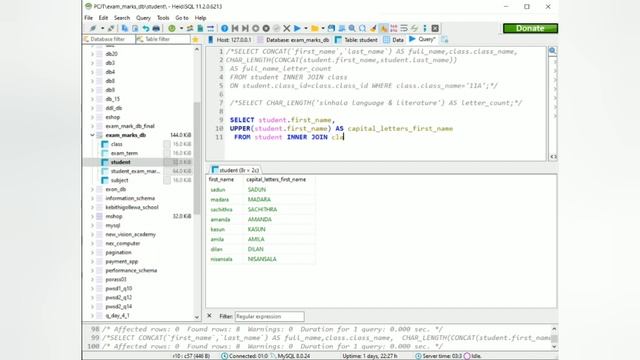
Task: Select the exam_term table in tree
Action: coord(124,153)
